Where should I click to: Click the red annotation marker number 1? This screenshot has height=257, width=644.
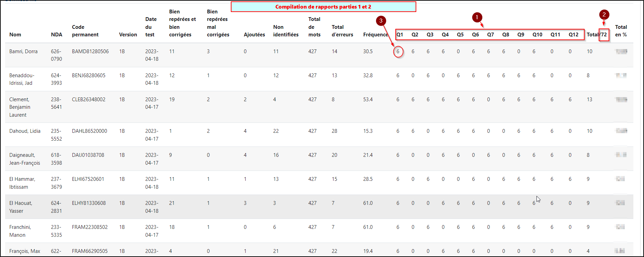click(x=477, y=17)
